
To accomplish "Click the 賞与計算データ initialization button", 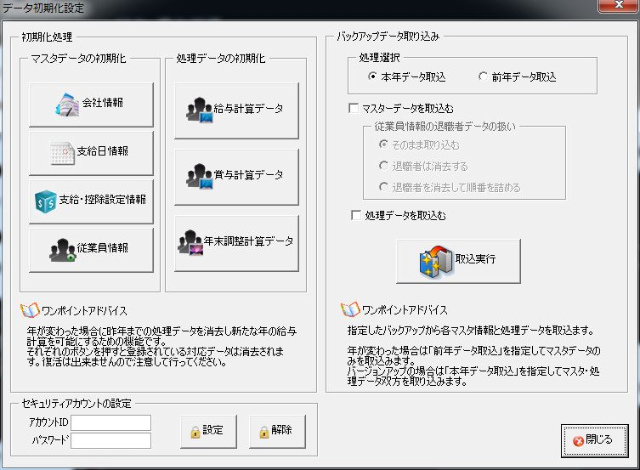I will [236, 177].
